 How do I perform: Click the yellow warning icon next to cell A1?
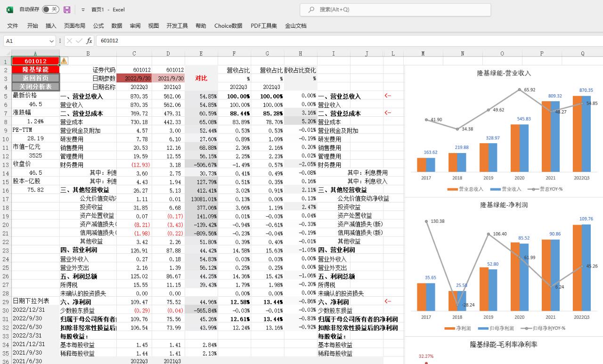click(64, 61)
